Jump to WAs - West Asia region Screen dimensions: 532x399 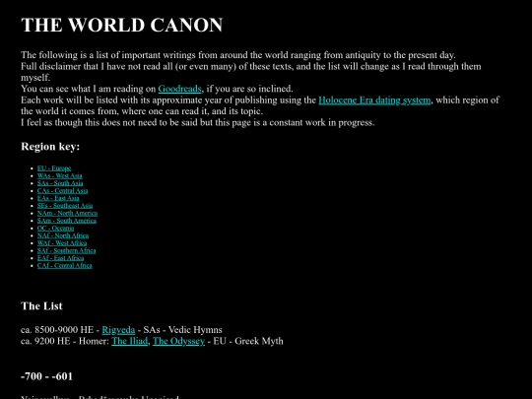[x=60, y=175]
